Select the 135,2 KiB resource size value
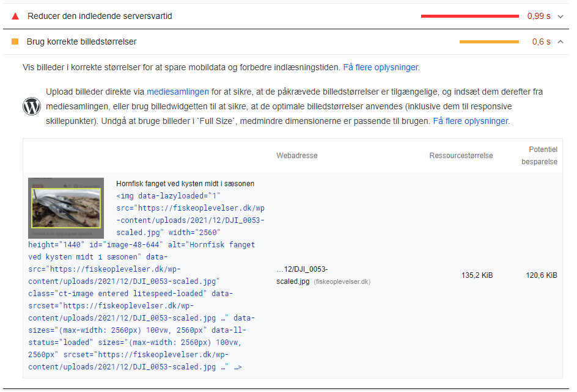577x392 pixels. [477, 275]
